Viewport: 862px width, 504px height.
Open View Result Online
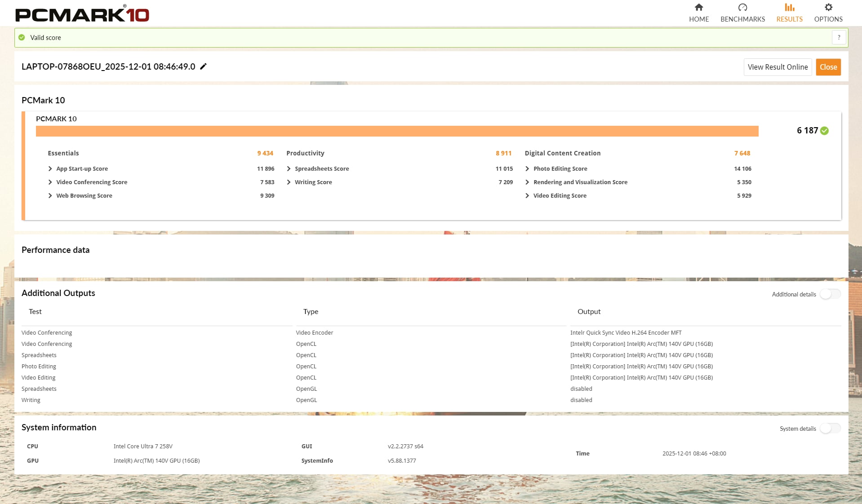(778, 67)
